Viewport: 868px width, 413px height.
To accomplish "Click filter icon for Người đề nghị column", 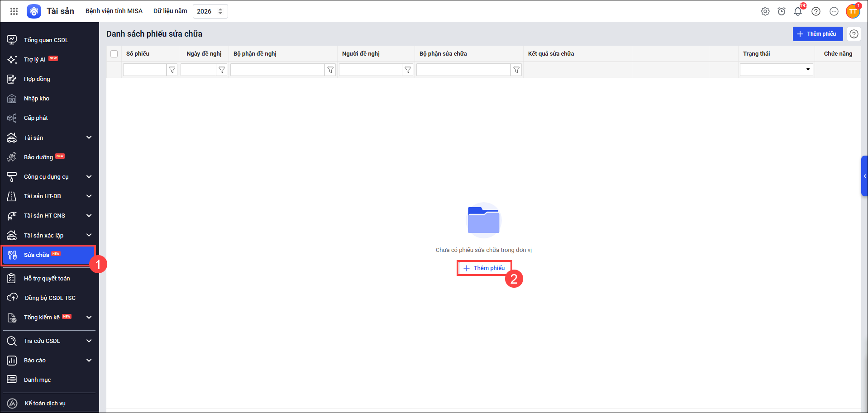I will pyautogui.click(x=408, y=70).
